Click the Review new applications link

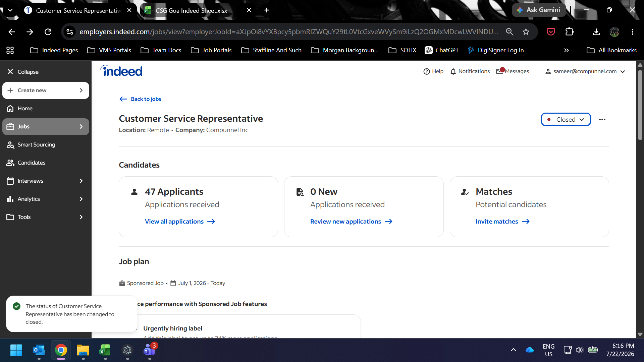point(351,222)
